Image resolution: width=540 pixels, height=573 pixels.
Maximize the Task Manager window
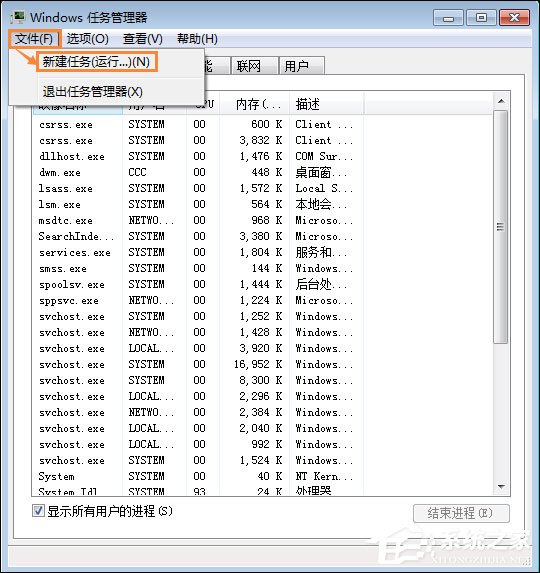[481, 18]
